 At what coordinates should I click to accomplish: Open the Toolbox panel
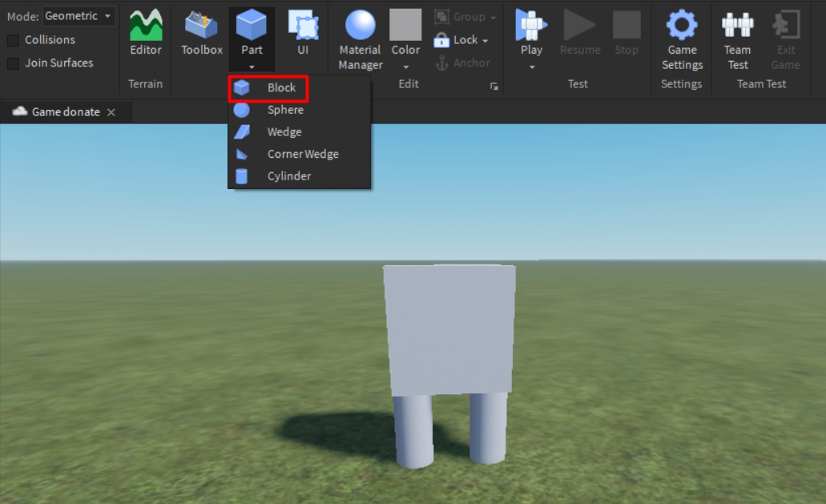202,33
